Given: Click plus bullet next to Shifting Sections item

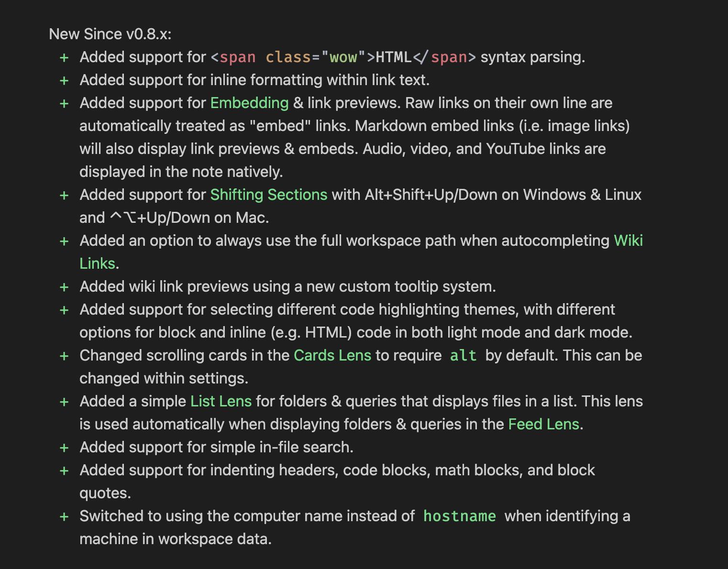Looking at the screenshot, I should click(64, 196).
